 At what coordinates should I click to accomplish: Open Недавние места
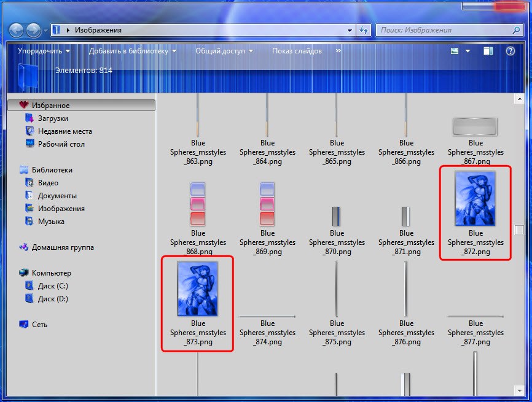[65, 131]
